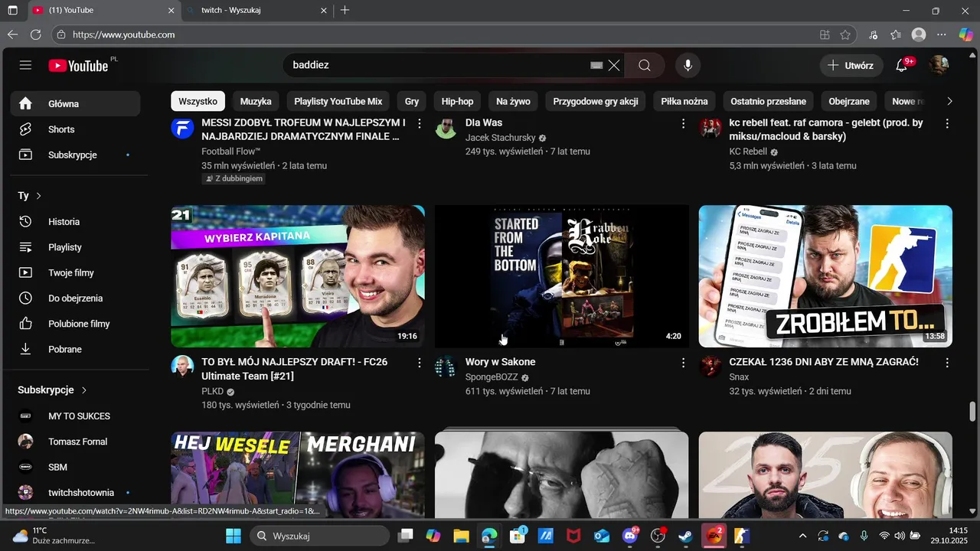Open Snax channel avatar

coord(710,367)
